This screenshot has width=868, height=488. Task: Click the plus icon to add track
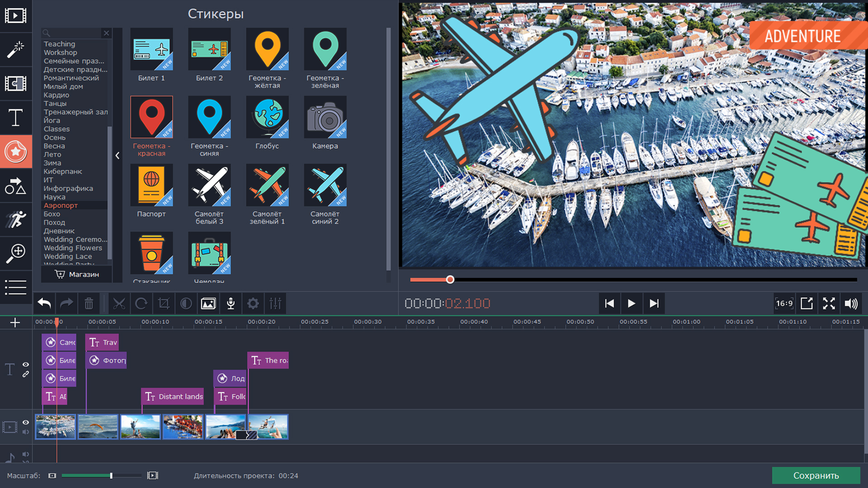15,323
